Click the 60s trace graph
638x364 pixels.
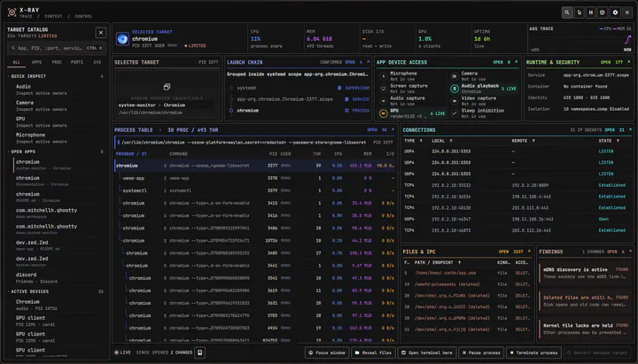580,40
